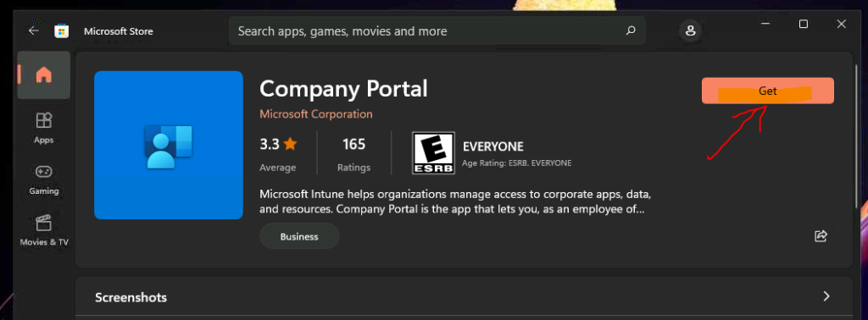Open the Home sidebar section
Screen dimensions: 868x320
(44, 75)
